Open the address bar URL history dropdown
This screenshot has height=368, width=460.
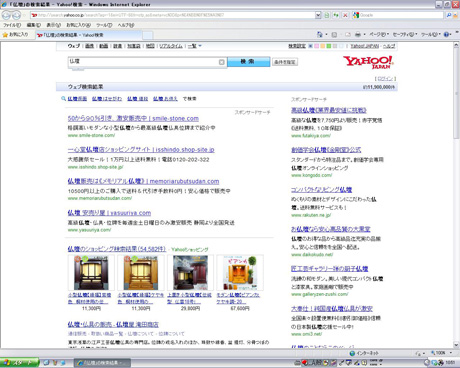[318, 15]
